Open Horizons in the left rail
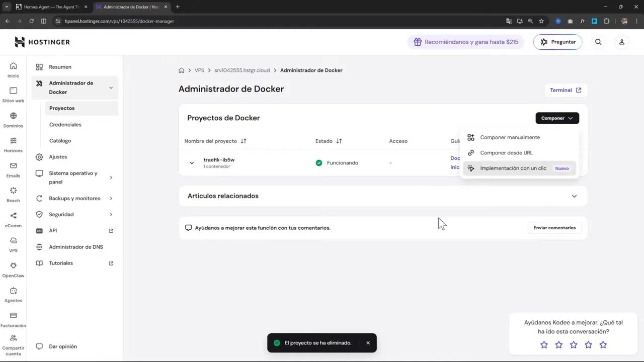 [x=13, y=145]
